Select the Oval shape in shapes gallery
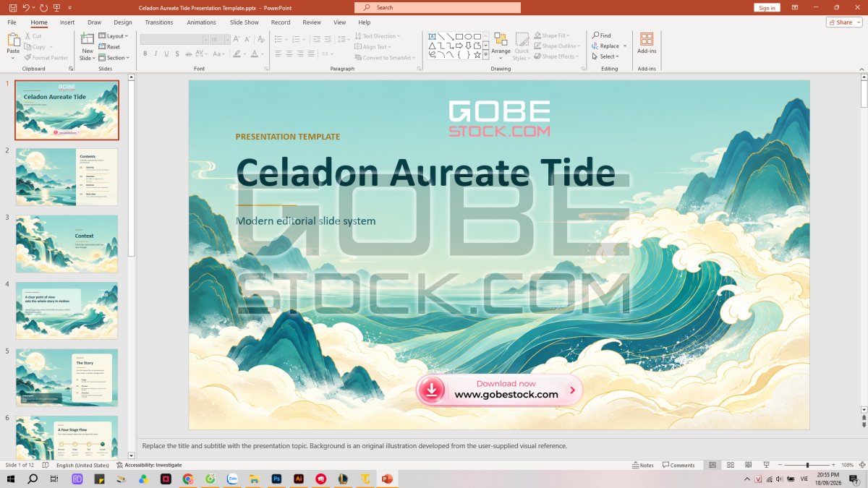The image size is (868, 488). pyautogui.click(x=468, y=36)
